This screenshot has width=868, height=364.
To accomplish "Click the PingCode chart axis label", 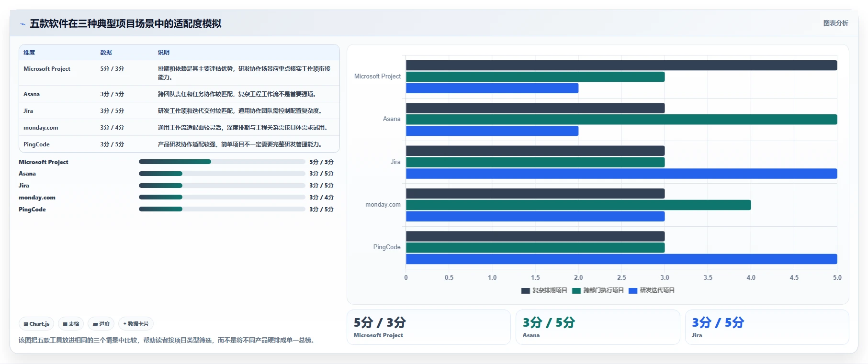I will 387,247.
